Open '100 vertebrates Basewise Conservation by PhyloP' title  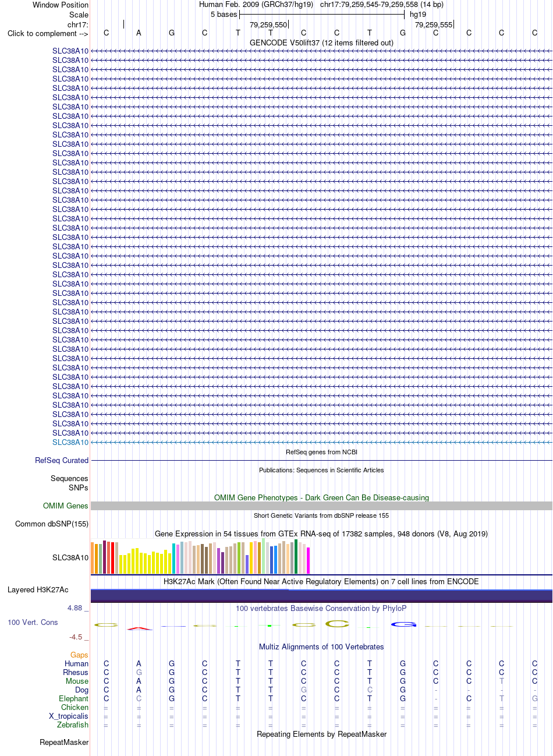tap(321, 608)
